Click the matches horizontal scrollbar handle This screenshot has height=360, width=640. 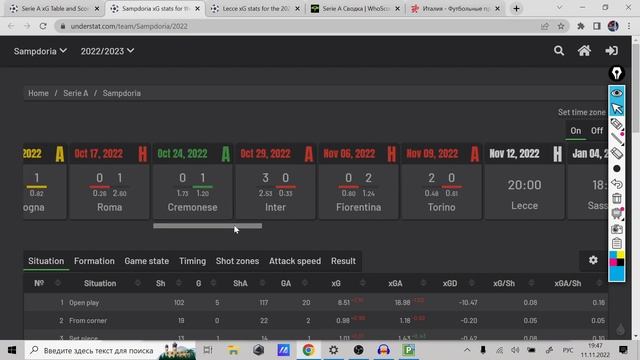[207, 226]
